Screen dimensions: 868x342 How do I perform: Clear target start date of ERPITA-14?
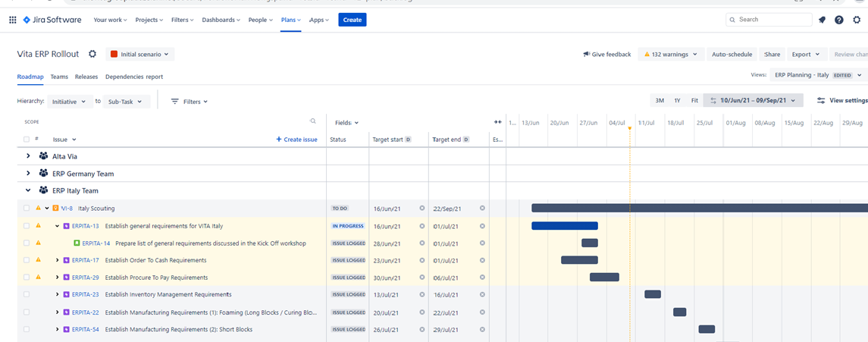tap(421, 243)
